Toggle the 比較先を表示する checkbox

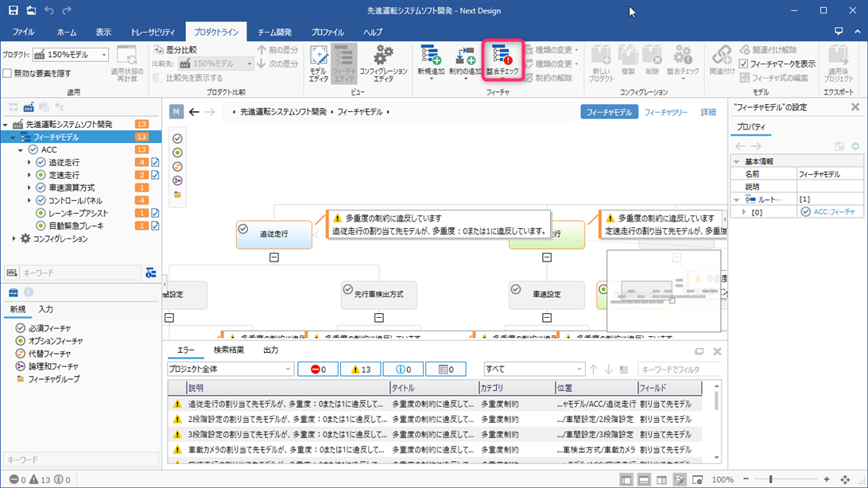click(158, 77)
